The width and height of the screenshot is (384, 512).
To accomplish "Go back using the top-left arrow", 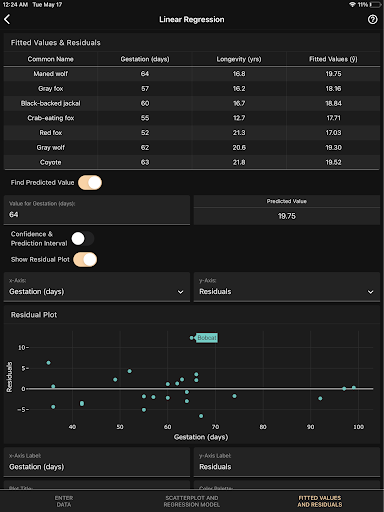I will tap(7, 19).
